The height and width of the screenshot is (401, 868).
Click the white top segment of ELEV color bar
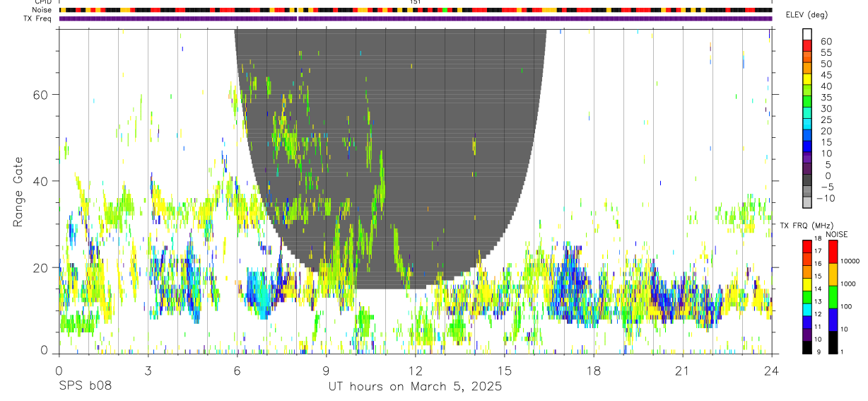click(x=807, y=34)
